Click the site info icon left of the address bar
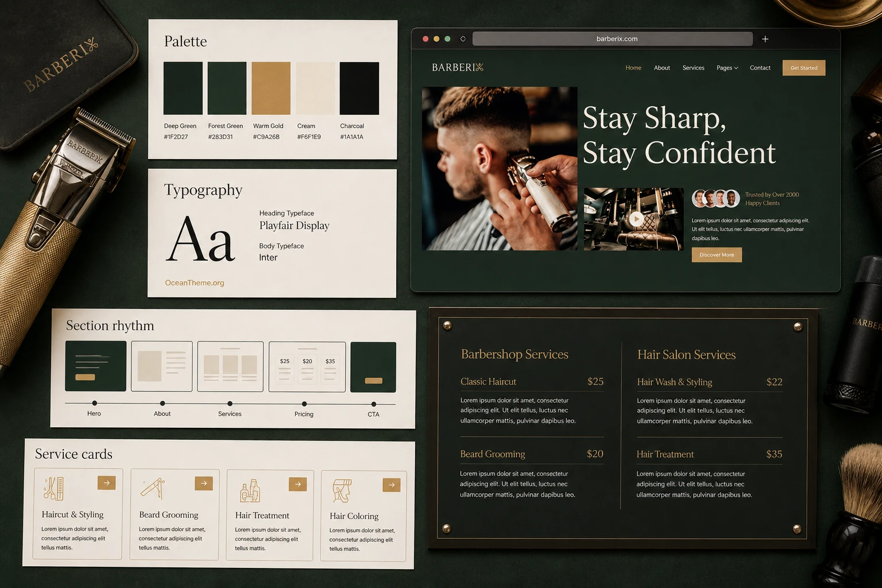The height and width of the screenshot is (588, 882). click(x=463, y=39)
